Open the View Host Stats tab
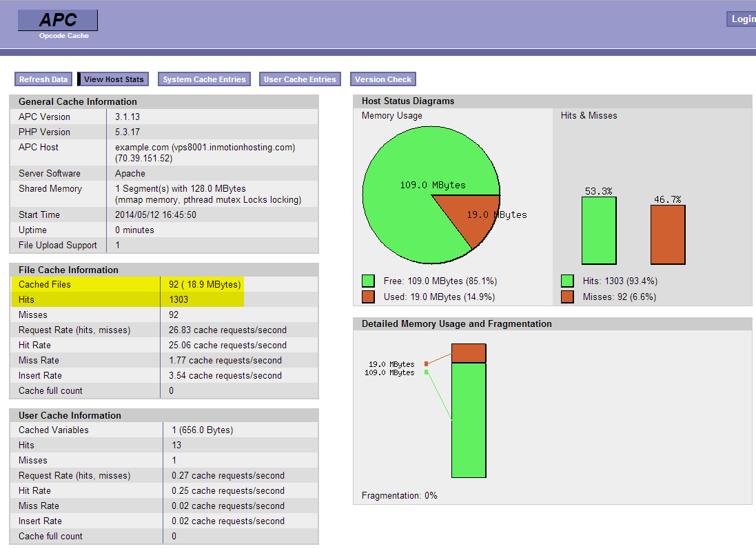756x549 pixels. coord(114,79)
